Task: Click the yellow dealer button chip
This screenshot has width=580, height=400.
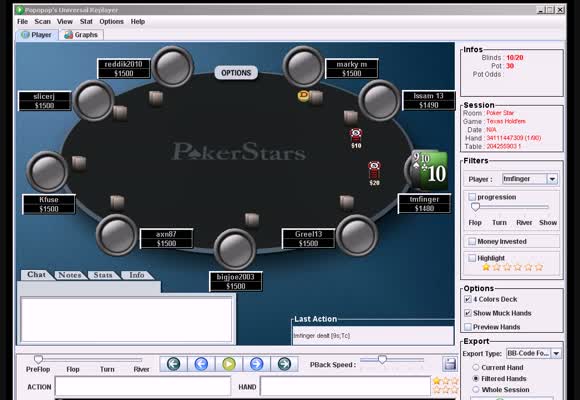Action: [303, 95]
